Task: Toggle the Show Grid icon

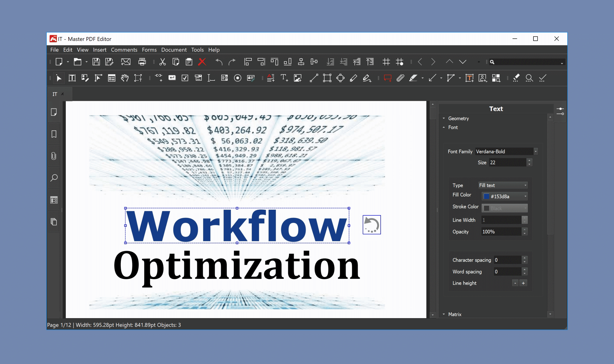Action: (386, 62)
